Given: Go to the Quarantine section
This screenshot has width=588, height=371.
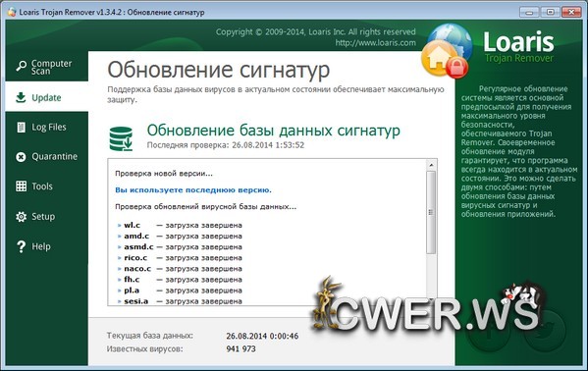Looking at the screenshot, I should coord(47,157).
